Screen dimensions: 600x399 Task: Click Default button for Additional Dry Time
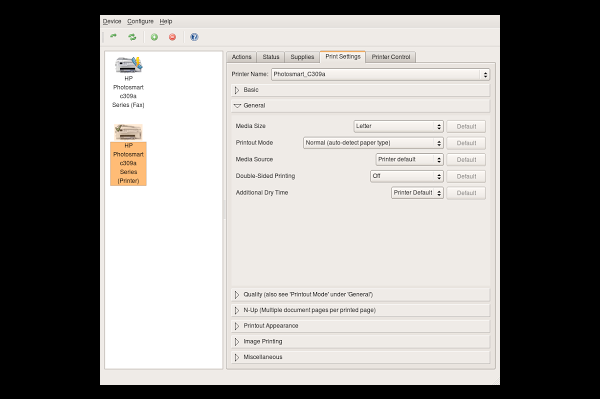[466, 193]
